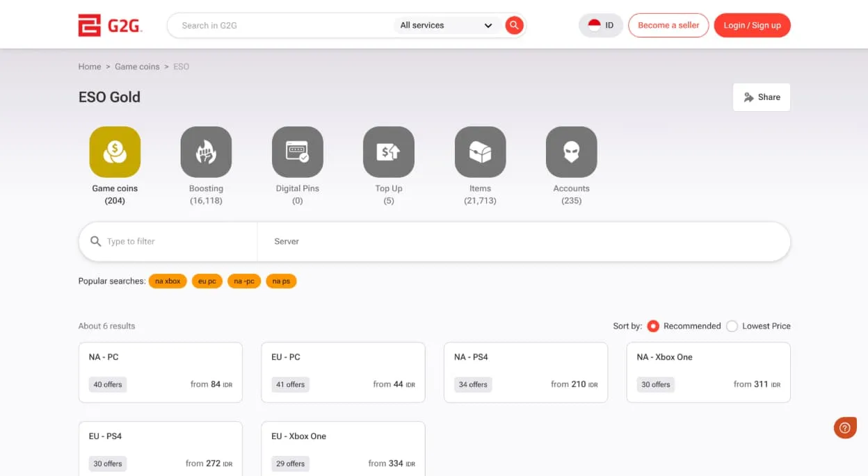Open the Server filter dropdown
The image size is (868, 476).
(x=523, y=242)
